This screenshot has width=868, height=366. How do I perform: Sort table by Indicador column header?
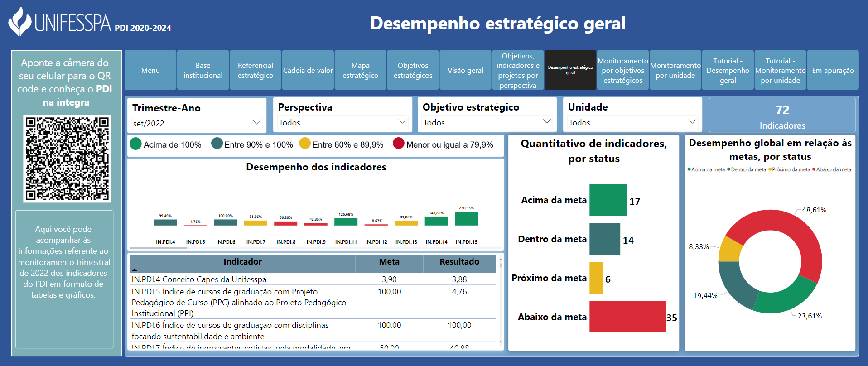click(242, 262)
